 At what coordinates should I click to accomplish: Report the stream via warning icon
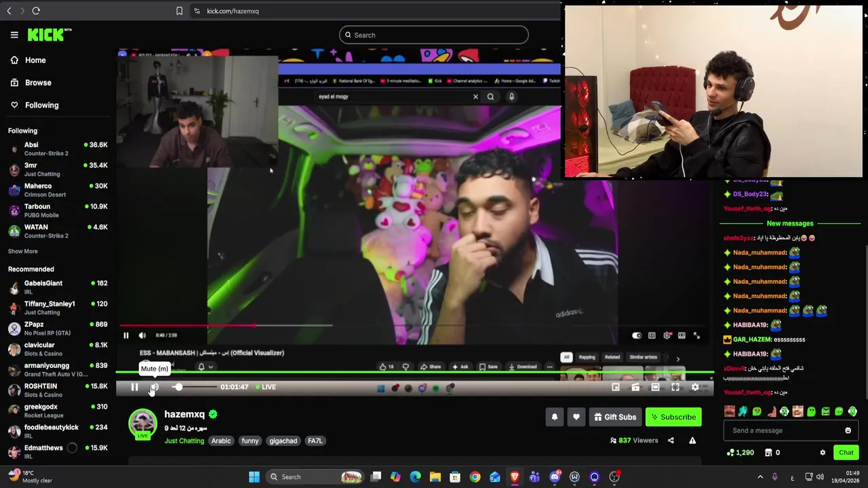pos(692,441)
